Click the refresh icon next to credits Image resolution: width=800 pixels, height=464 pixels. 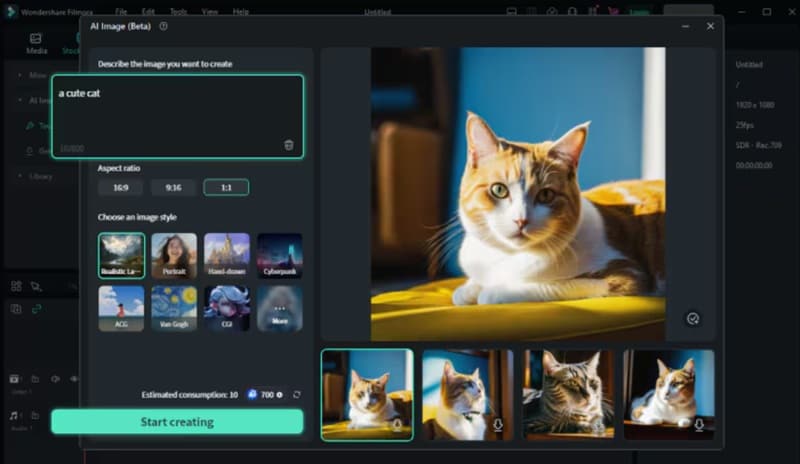click(x=296, y=395)
